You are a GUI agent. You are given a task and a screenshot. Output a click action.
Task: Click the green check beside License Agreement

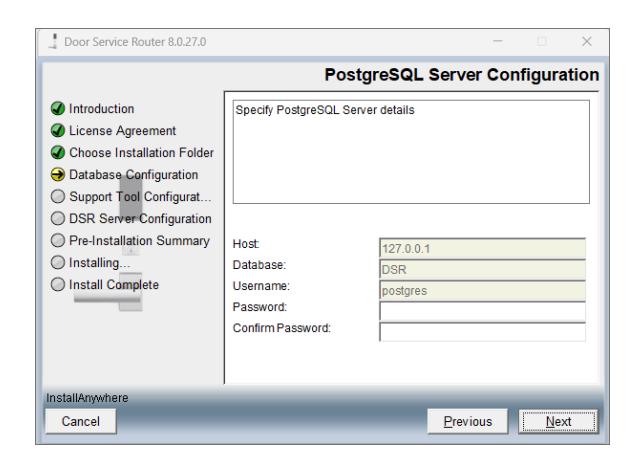[58, 131]
